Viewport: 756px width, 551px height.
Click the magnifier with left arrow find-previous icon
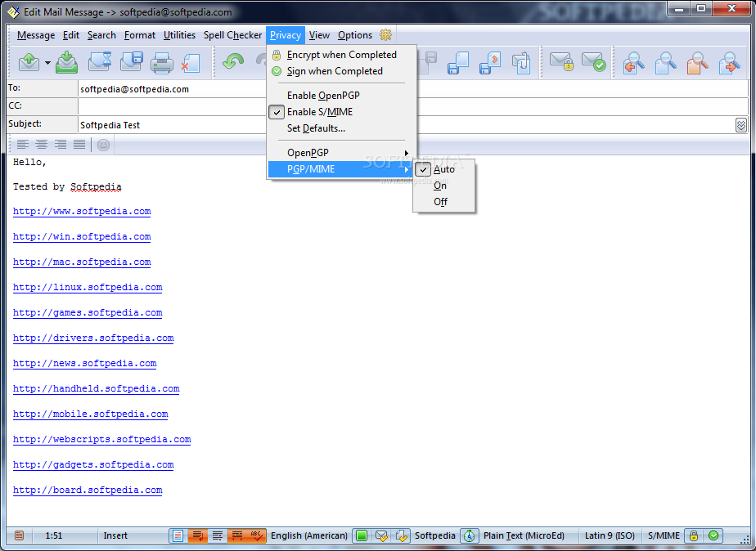tap(634, 63)
